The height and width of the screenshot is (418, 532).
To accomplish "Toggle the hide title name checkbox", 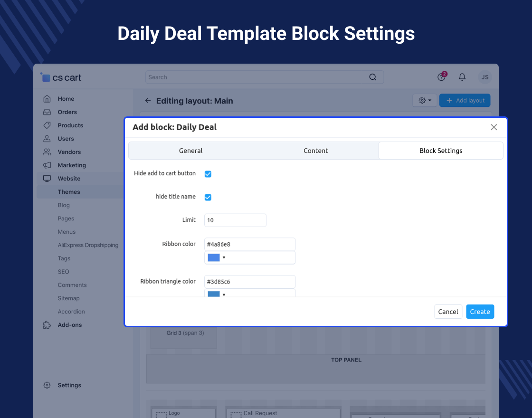I will (x=208, y=197).
